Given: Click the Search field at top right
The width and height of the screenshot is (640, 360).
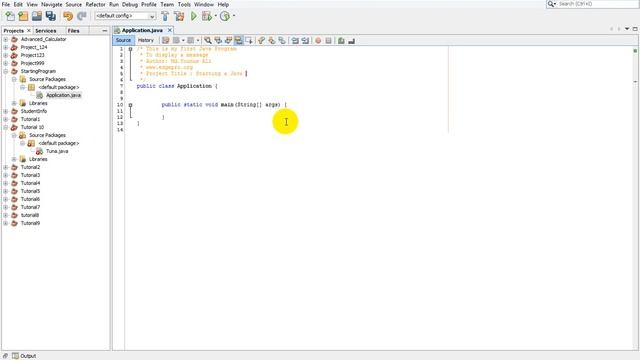Looking at the screenshot, I should point(593,4).
